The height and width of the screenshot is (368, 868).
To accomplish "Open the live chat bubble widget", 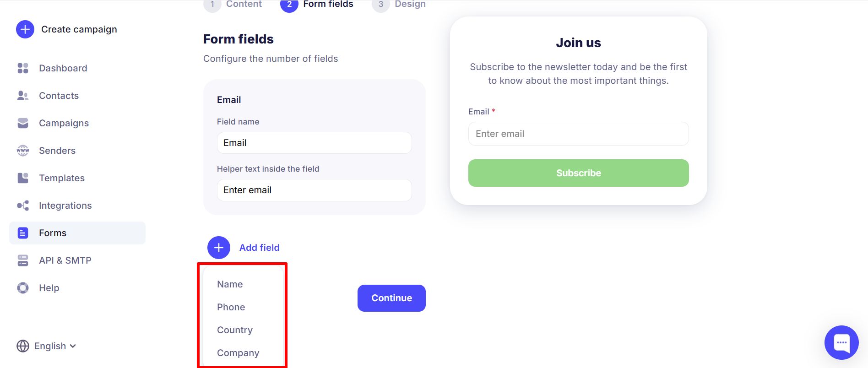I will click(x=841, y=342).
